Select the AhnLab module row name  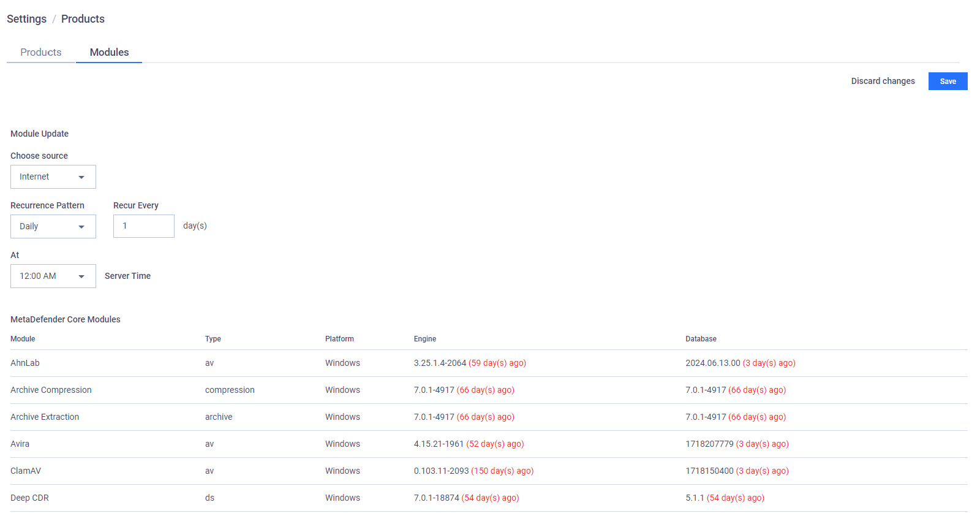pos(25,363)
